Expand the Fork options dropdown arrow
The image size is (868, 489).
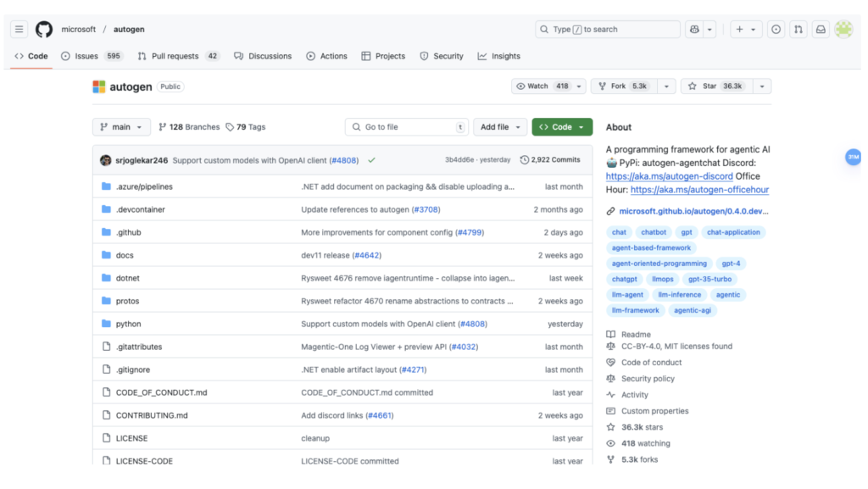[666, 86]
